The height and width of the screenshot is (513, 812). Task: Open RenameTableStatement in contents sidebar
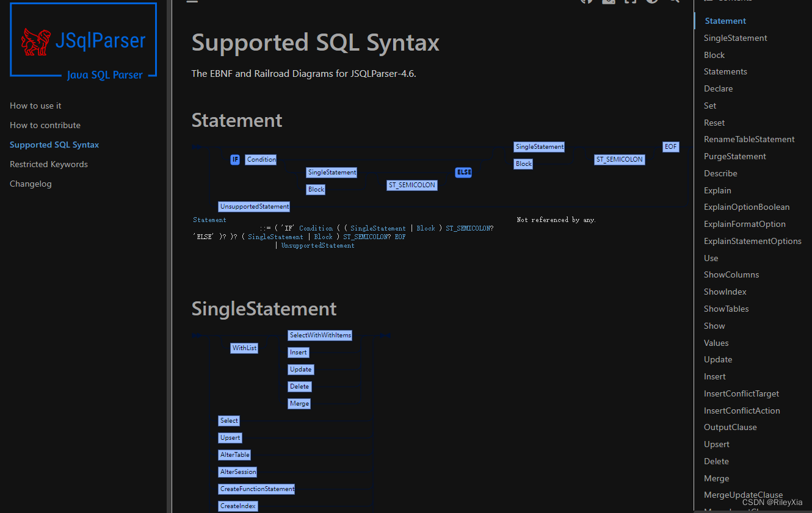pos(749,139)
